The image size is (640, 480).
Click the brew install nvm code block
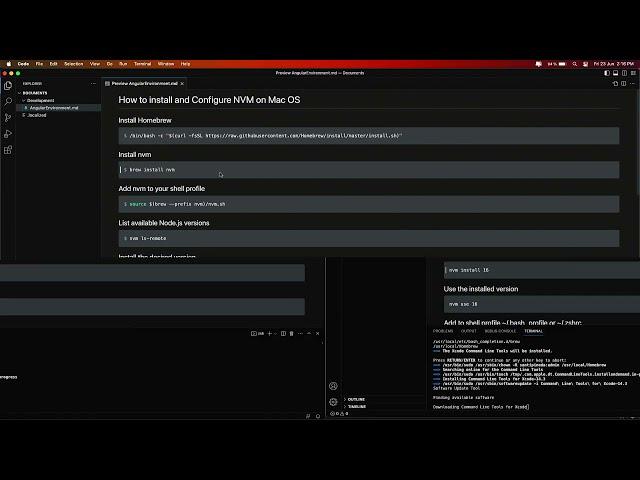[369, 170]
